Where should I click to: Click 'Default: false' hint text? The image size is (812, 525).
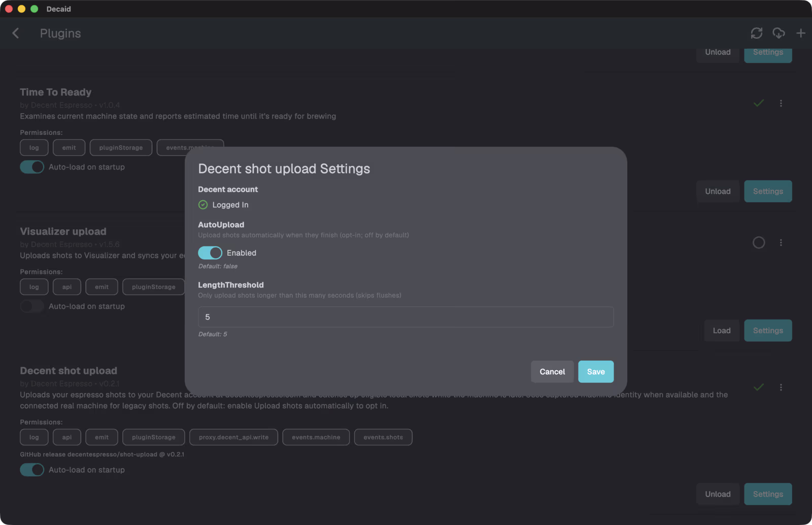218,266
